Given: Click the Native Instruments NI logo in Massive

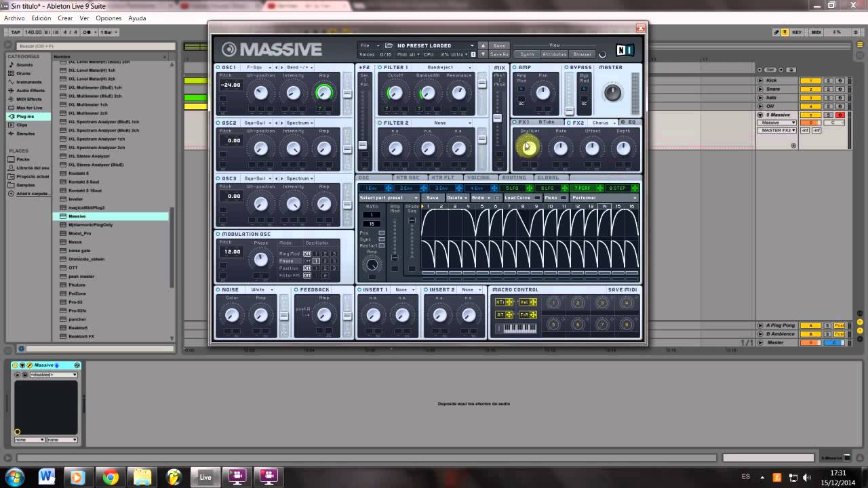Looking at the screenshot, I should pos(625,49).
